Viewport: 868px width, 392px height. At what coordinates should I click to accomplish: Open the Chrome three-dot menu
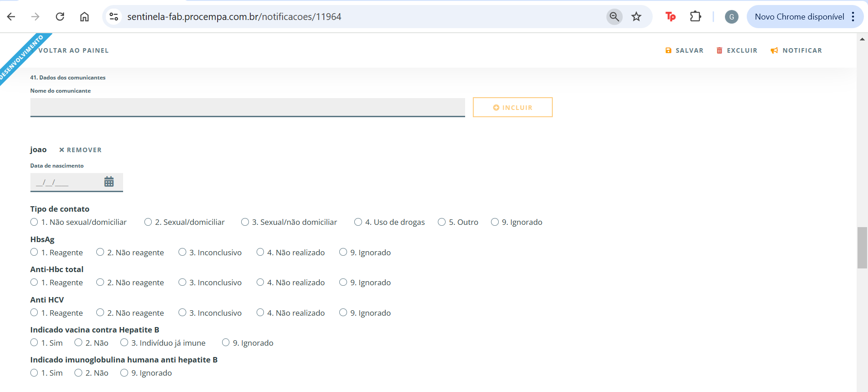tap(853, 17)
